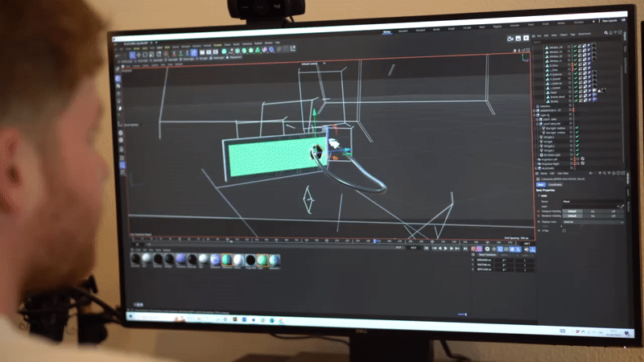This screenshot has width=644, height=362.
Task: Set Renderer Visibility to Off
Action: point(613,216)
